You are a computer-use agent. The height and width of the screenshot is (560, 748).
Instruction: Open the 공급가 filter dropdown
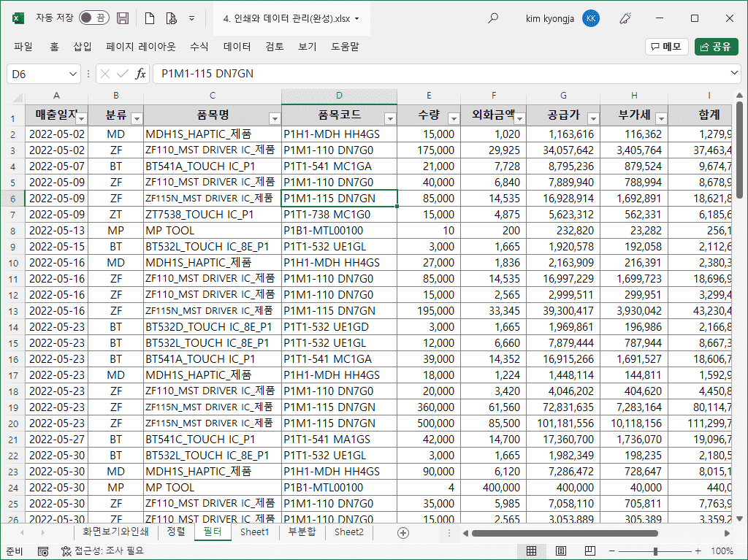pyautogui.click(x=593, y=118)
